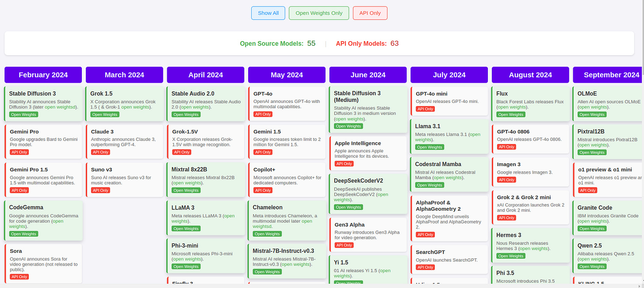Image resolution: width=644 pixels, height=288 pixels.
Task: Click the API Only badge on Sora card
Action: tap(19, 277)
